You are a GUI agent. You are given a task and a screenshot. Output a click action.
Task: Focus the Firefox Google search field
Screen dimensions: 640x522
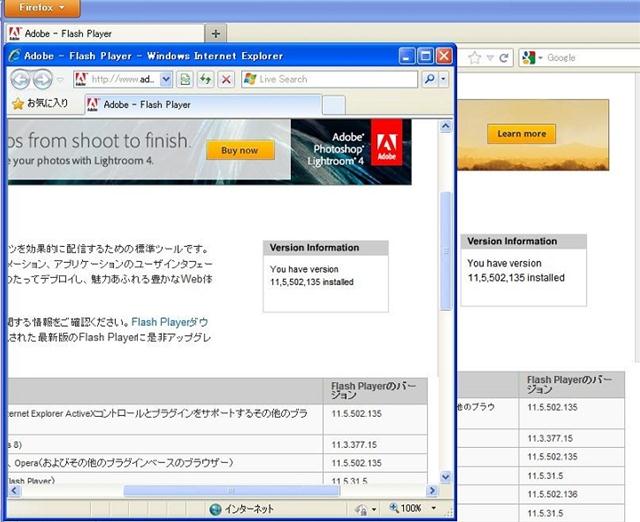pyautogui.click(x=592, y=58)
